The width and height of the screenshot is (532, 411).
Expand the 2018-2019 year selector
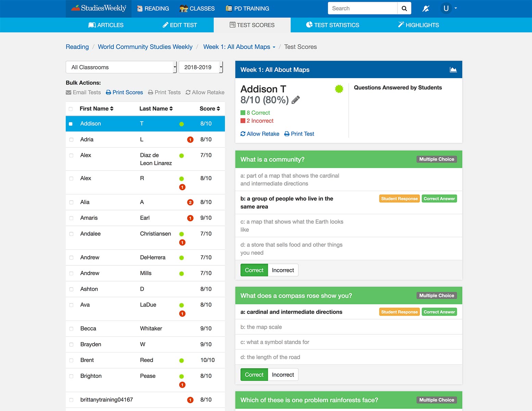pyautogui.click(x=201, y=67)
